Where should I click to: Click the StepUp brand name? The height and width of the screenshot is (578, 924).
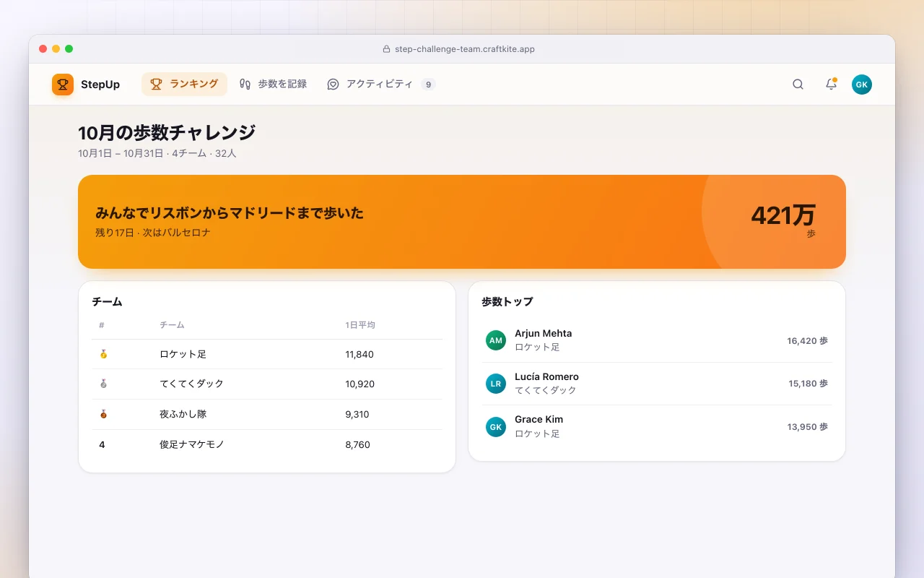point(100,85)
